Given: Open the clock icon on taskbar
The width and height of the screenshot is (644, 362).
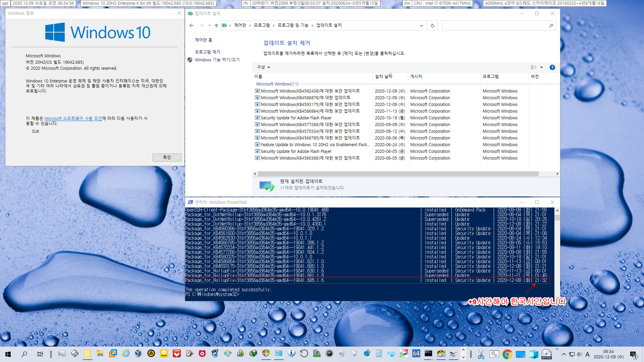Looking at the screenshot, I should 329,354.
